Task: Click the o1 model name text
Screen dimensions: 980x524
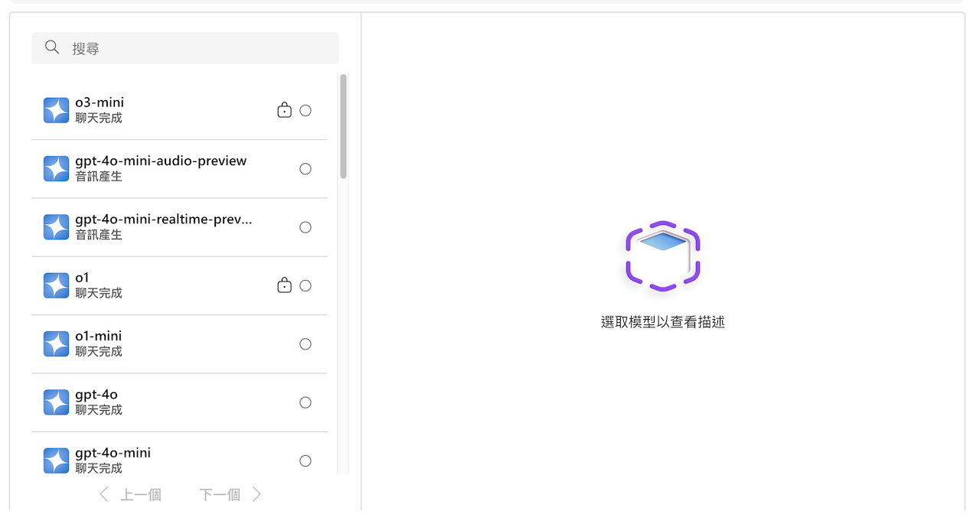Action: pos(82,278)
